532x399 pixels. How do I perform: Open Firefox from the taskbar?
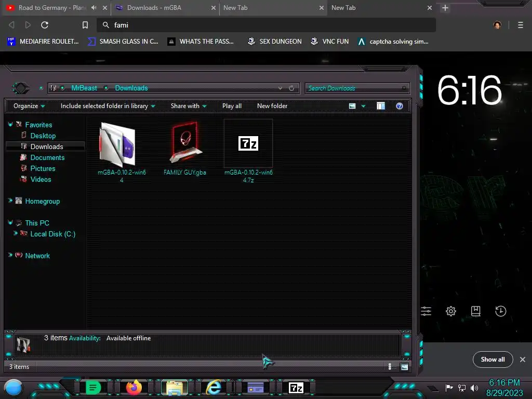point(134,388)
